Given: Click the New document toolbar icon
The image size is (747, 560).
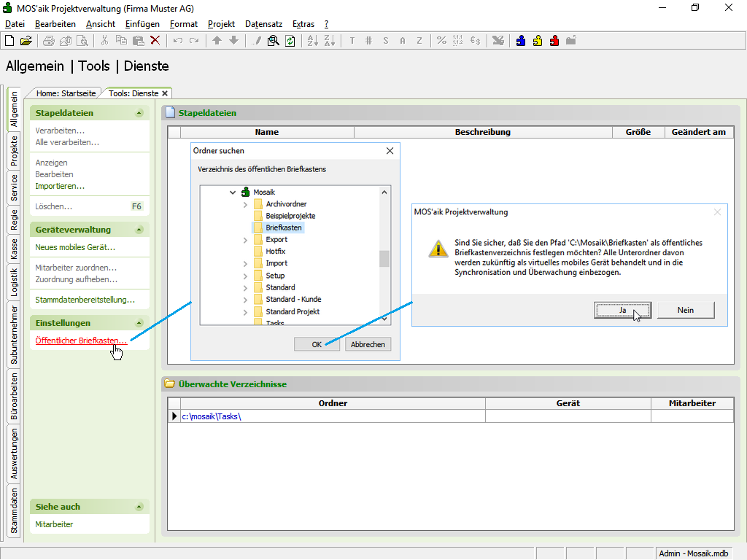Looking at the screenshot, I should 9,41.
